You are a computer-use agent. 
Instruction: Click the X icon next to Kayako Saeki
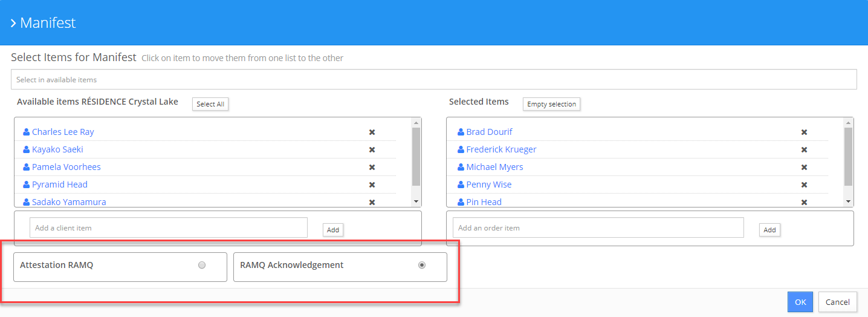click(x=372, y=149)
